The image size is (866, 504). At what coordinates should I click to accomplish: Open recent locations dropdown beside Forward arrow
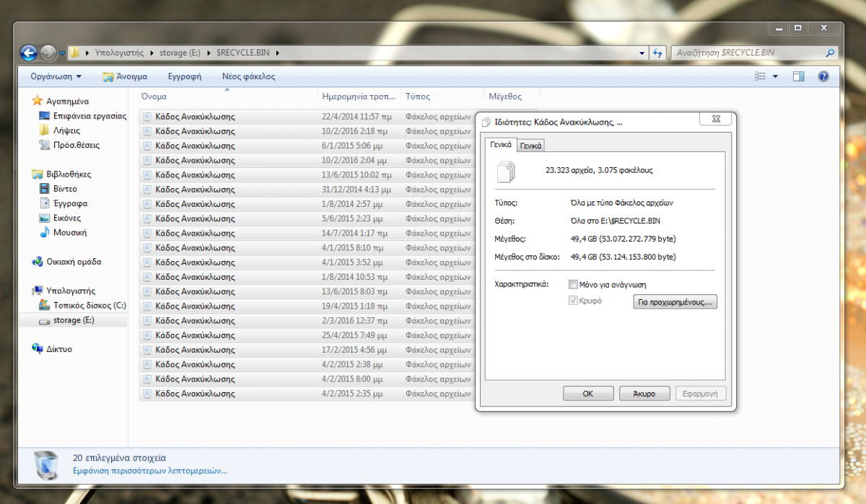click(x=62, y=53)
